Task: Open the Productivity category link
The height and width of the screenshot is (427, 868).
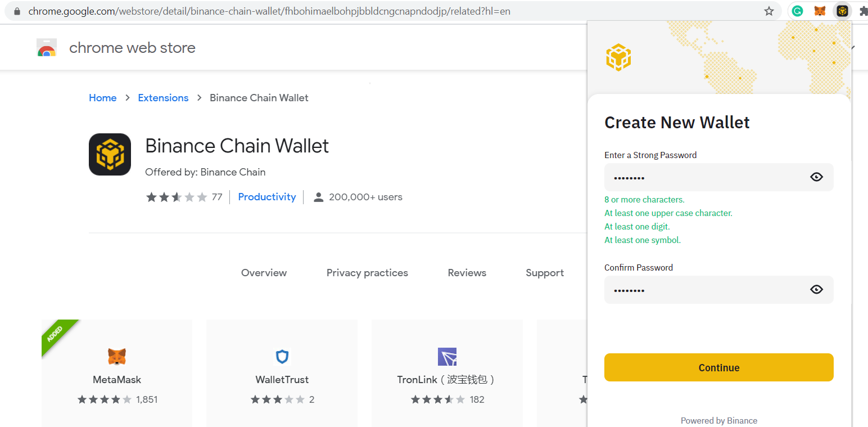Action: [267, 197]
